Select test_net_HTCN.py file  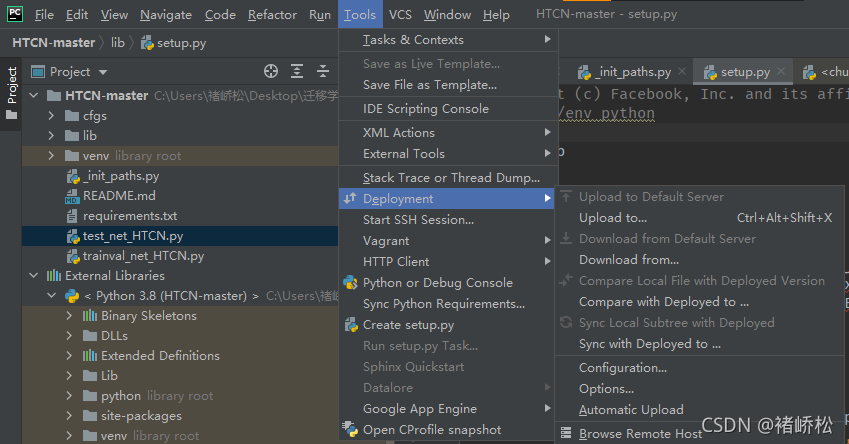pyautogui.click(x=133, y=236)
